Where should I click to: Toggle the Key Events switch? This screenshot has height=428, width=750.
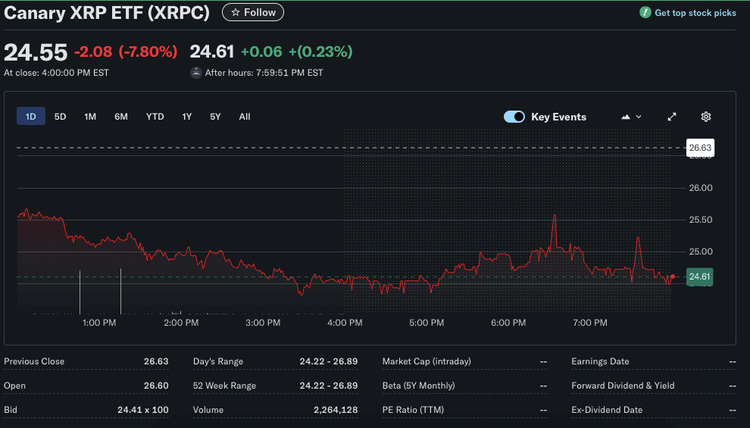514,117
